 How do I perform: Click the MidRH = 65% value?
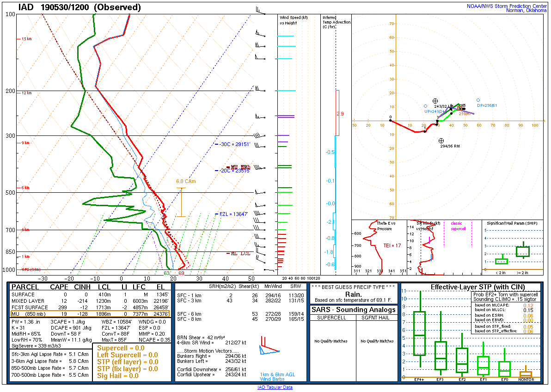(26, 334)
